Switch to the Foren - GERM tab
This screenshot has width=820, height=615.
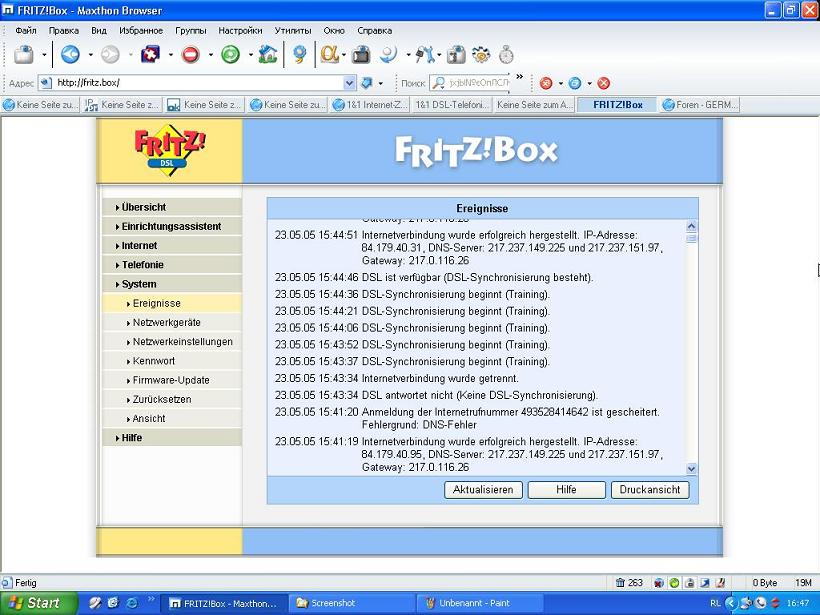point(700,105)
